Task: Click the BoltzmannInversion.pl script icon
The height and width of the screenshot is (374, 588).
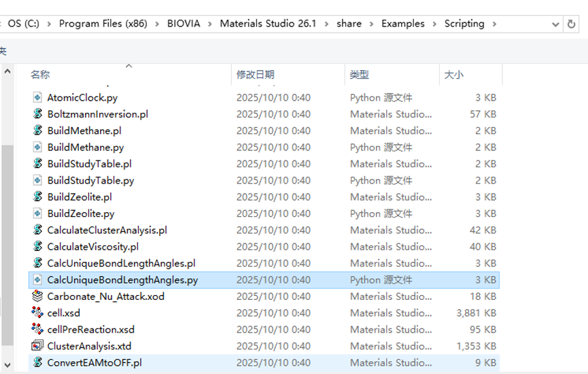Action: [x=37, y=114]
